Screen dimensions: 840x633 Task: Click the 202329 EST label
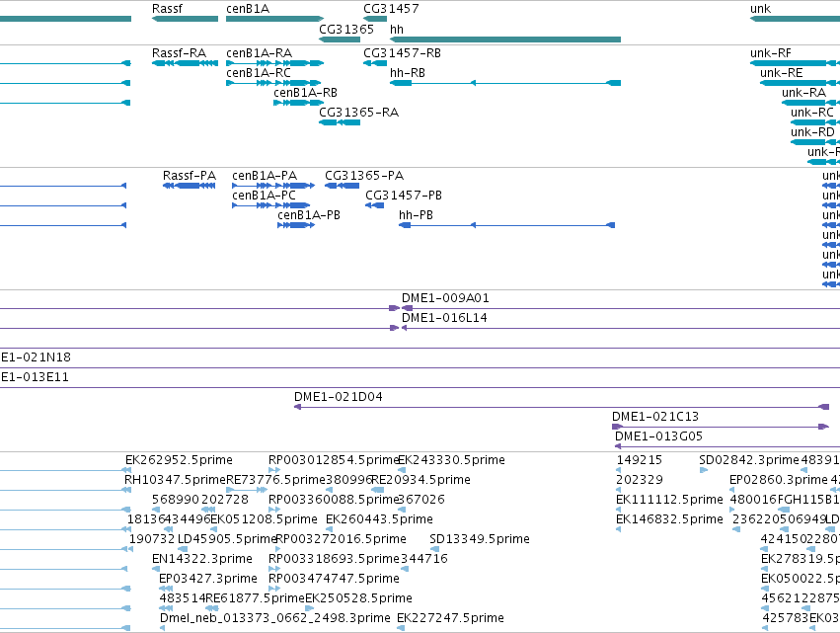[x=640, y=480]
